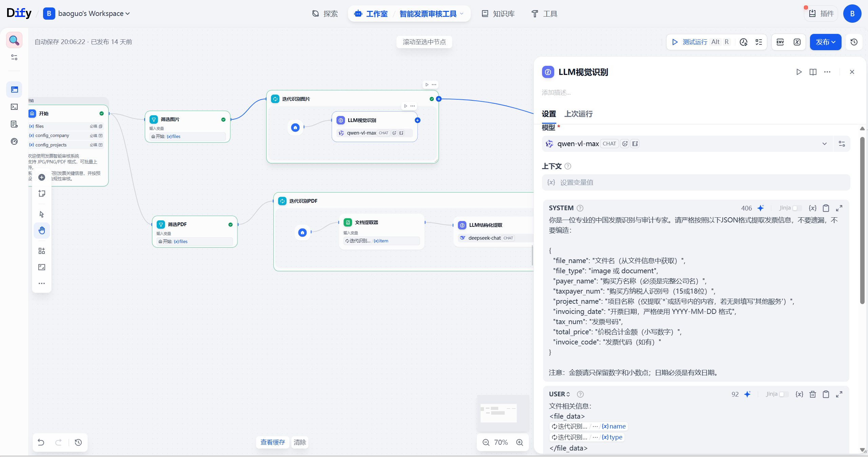Open the qwen-vl-max model selector
The height and width of the screenshot is (457, 868).
687,144
